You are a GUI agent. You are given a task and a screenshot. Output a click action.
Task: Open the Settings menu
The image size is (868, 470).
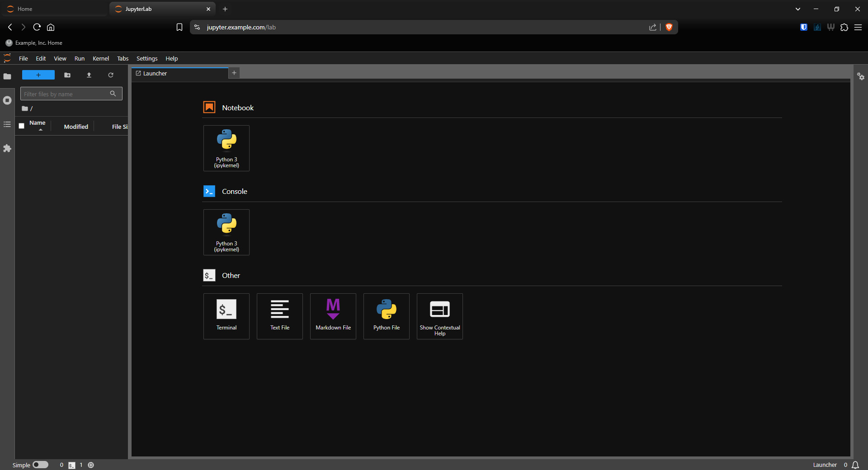147,58
